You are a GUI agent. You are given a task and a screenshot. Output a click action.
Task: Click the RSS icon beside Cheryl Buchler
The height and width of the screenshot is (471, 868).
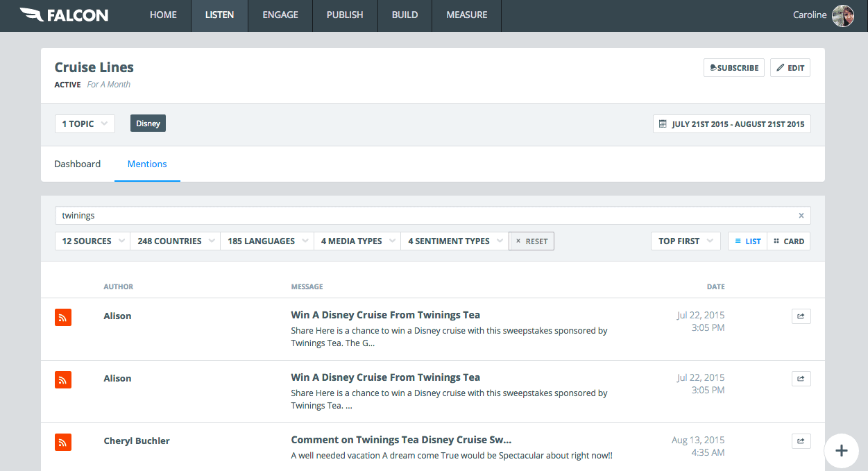click(63, 442)
